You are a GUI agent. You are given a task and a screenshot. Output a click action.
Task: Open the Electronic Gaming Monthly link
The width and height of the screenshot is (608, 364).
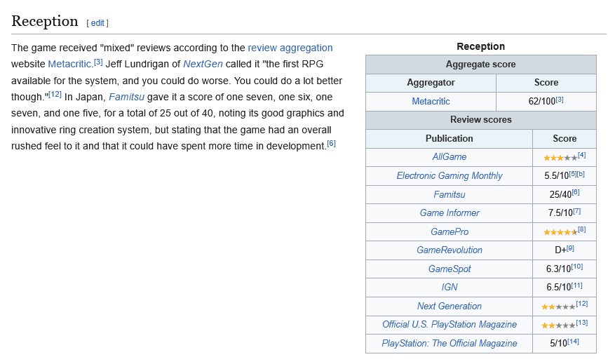pyautogui.click(x=449, y=175)
